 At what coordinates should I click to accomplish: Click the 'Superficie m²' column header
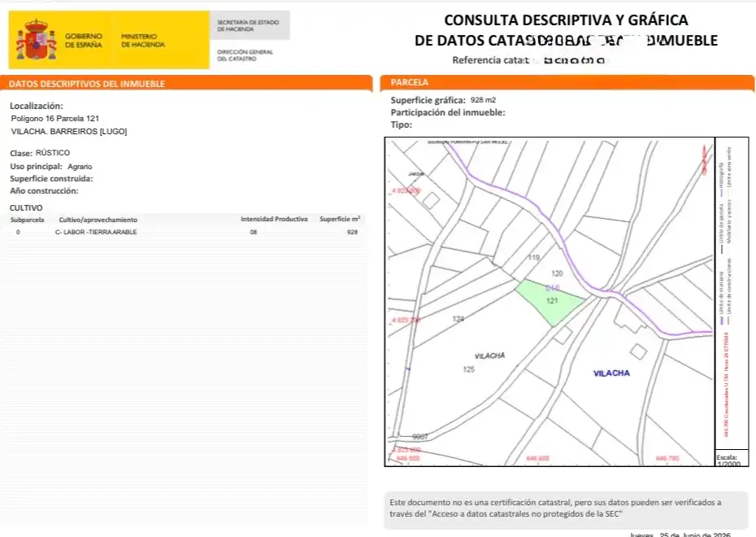[x=340, y=219]
